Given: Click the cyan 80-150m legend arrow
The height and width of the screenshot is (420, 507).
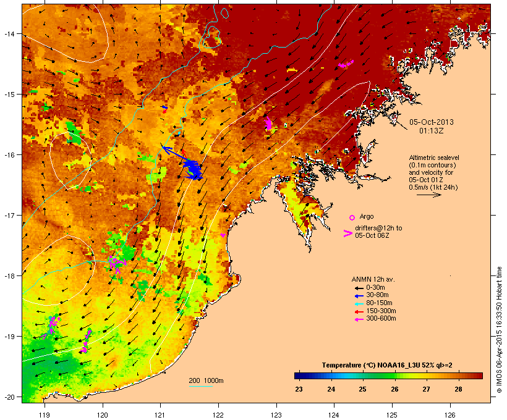Looking at the screenshot, I should tap(359, 304).
